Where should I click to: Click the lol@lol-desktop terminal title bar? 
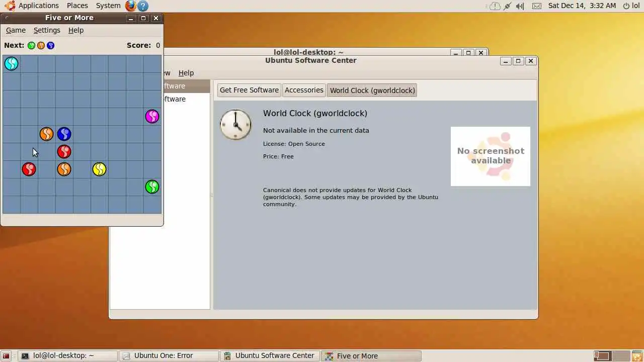(x=308, y=52)
